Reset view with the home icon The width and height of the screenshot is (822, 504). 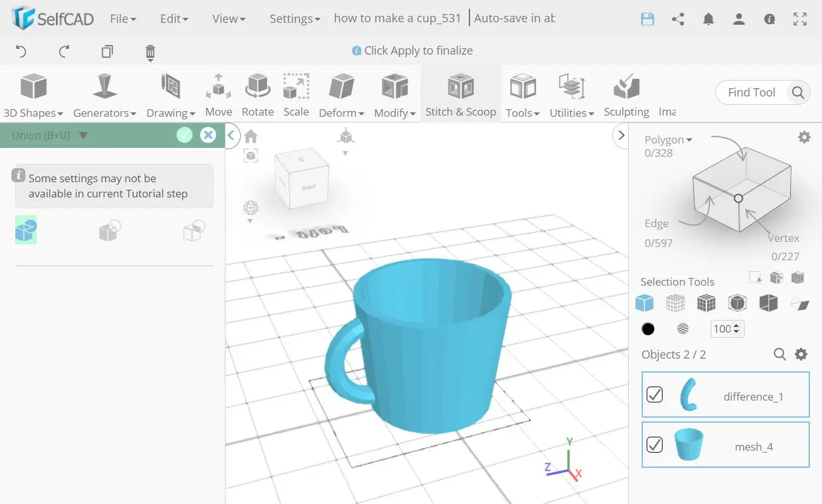point(251,136)
